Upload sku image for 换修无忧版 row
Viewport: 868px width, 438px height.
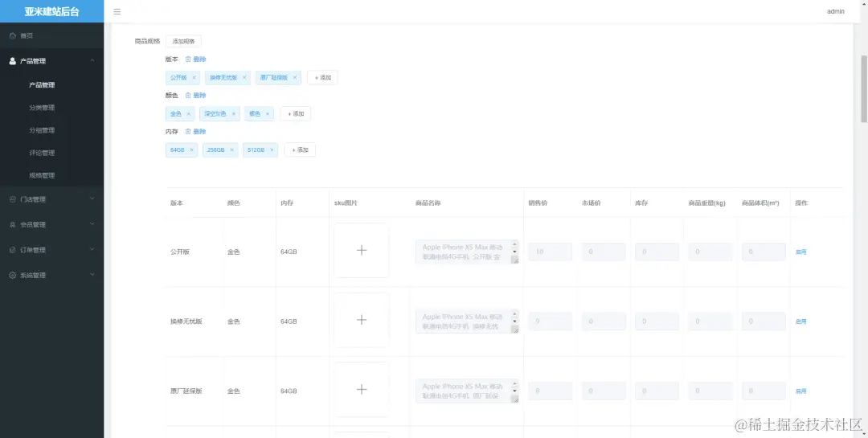362,320
